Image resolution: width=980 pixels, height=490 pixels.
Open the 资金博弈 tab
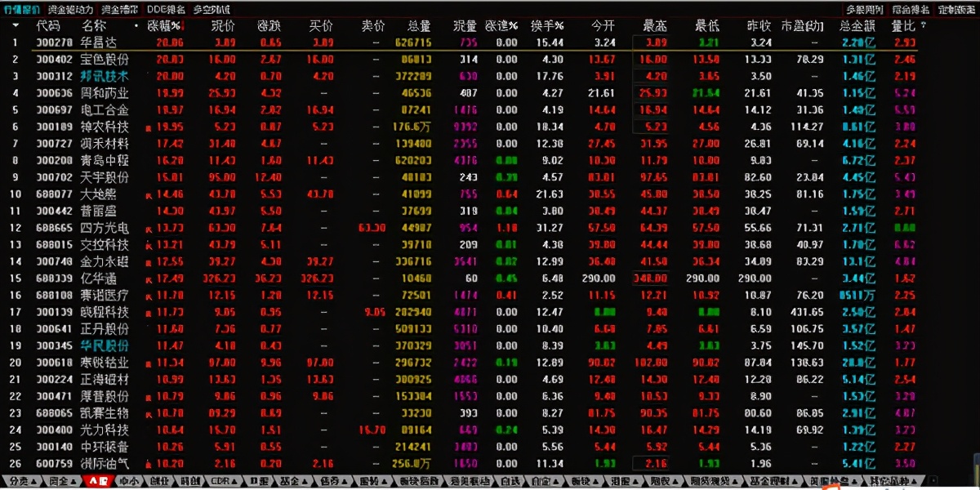click(x=119, y=10)
